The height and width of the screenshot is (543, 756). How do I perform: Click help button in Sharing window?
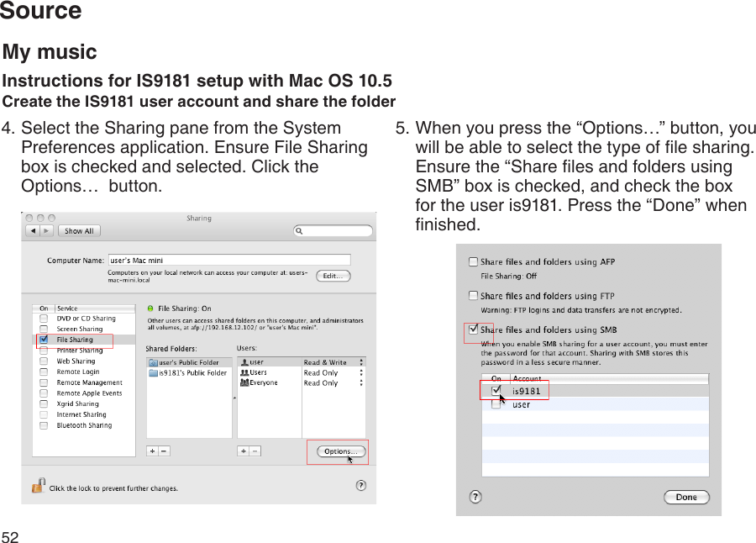pyautogui.click(x=360, y=486)
